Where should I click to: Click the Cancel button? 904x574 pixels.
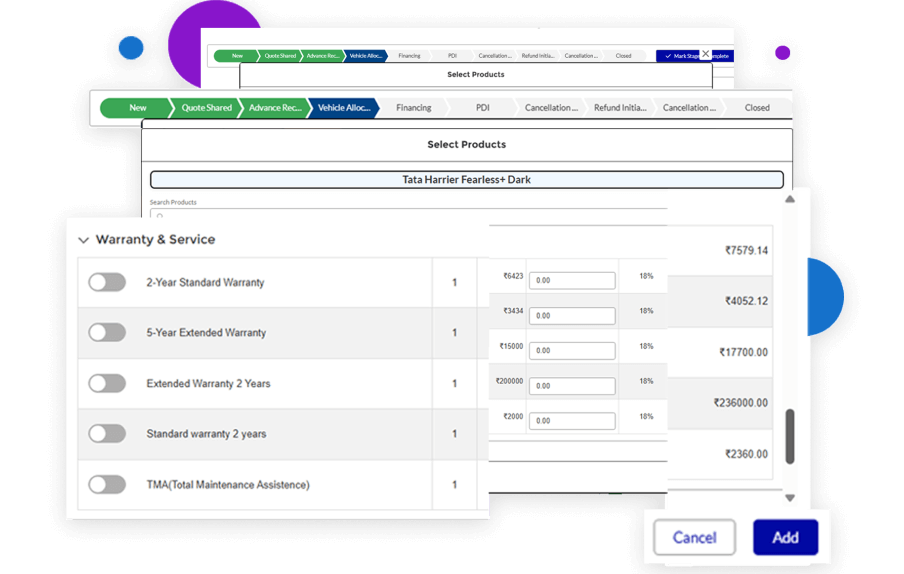coord(694,538)
